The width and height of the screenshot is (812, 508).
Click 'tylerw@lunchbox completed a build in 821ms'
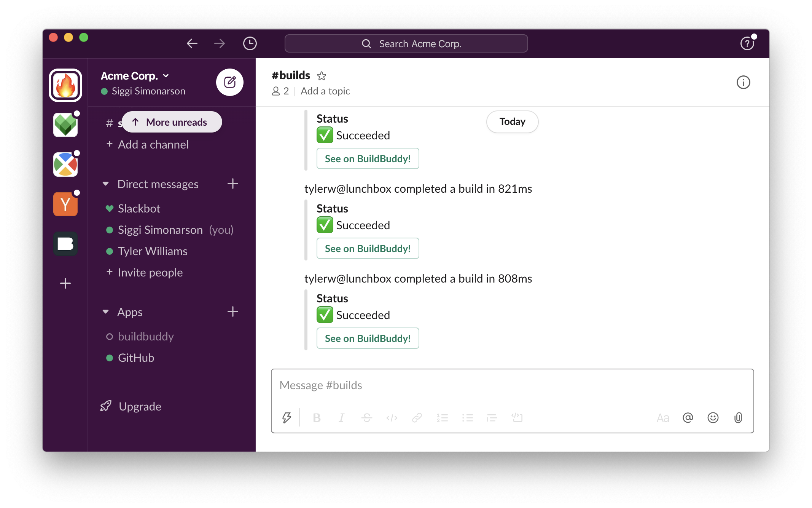[418, 189]
